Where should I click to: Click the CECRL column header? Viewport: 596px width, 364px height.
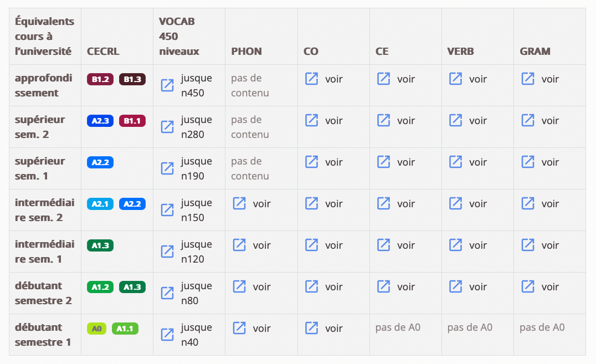coord(103,52)
